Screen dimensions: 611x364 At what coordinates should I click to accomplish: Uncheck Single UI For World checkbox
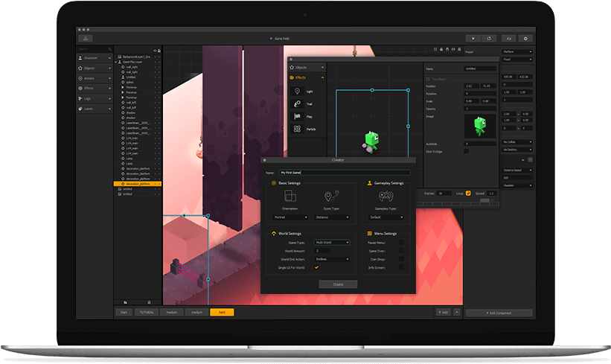click(x=316, y=266)
